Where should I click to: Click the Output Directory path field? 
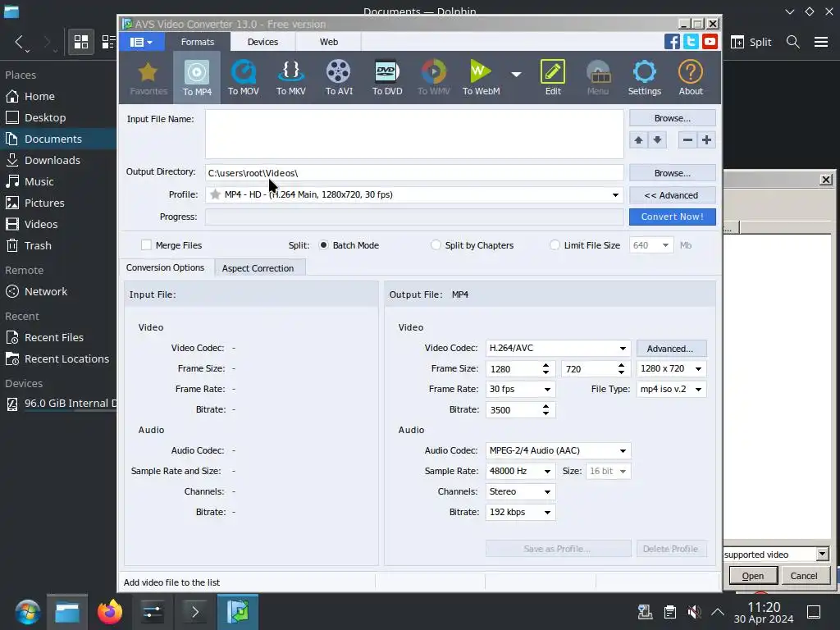pos(414,173)
